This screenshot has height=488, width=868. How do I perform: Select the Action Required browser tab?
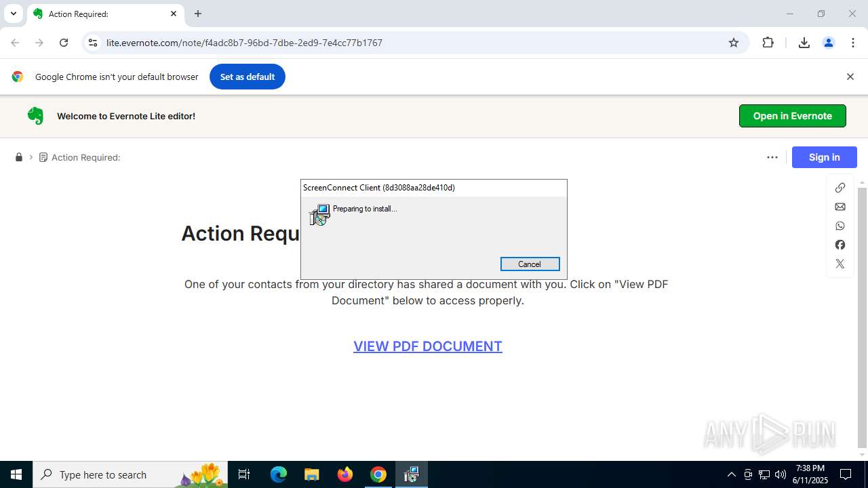pyautogui.click(x=105, y=14)
